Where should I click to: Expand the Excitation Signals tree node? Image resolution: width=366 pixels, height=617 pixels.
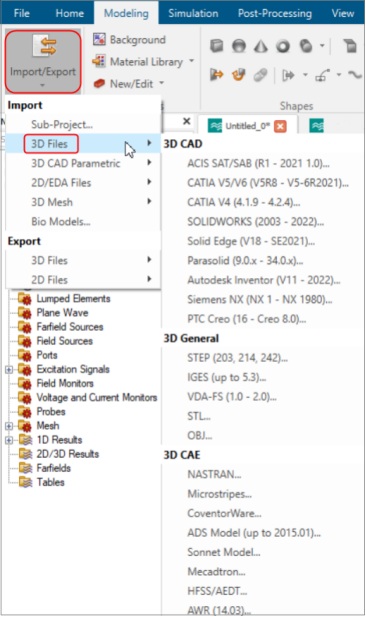pyautogui.click(x=9, y=369)
